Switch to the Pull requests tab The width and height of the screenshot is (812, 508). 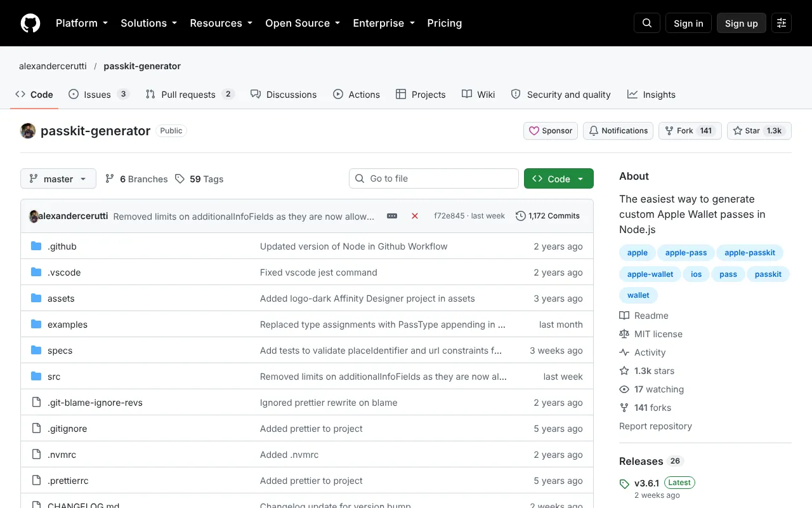coord(190,95)
